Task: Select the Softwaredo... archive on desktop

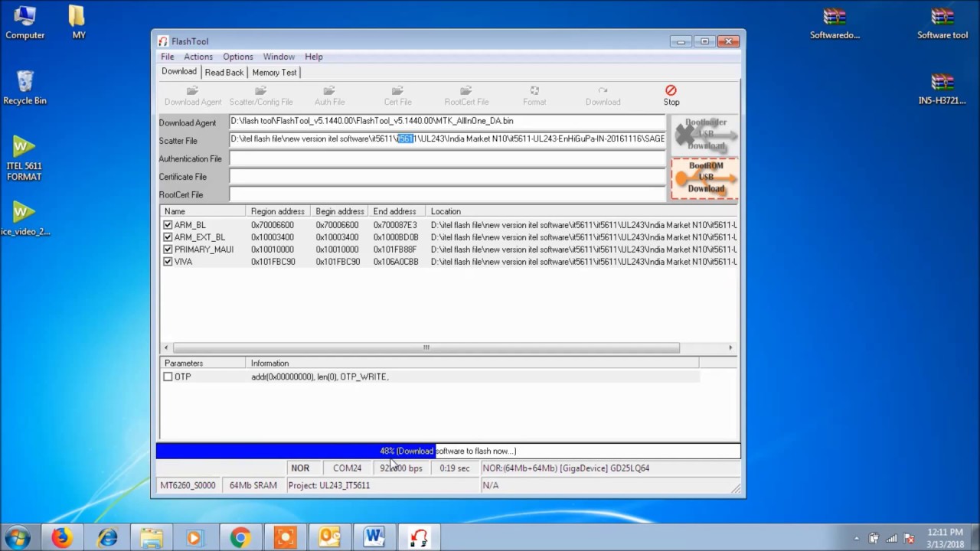Action: tap(835, 23)
